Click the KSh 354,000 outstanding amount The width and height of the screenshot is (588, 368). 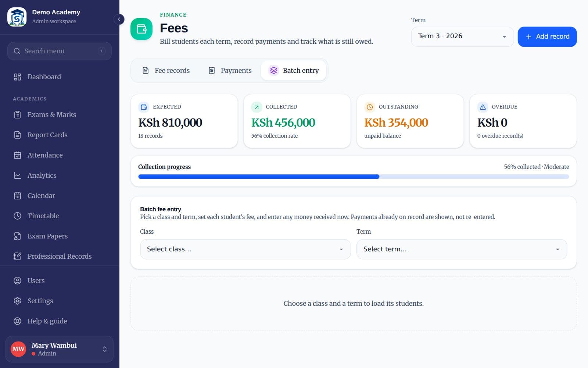pos(396,123)
